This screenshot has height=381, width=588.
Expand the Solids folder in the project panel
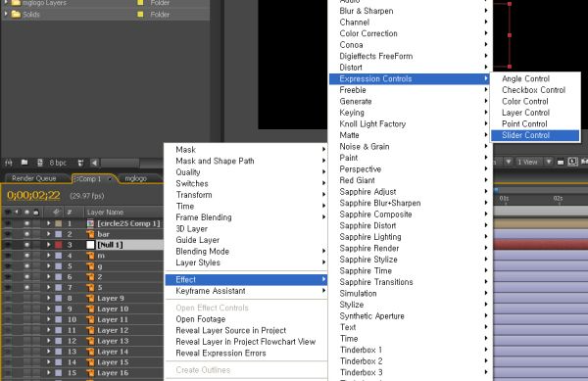click(x=6, y=15)
